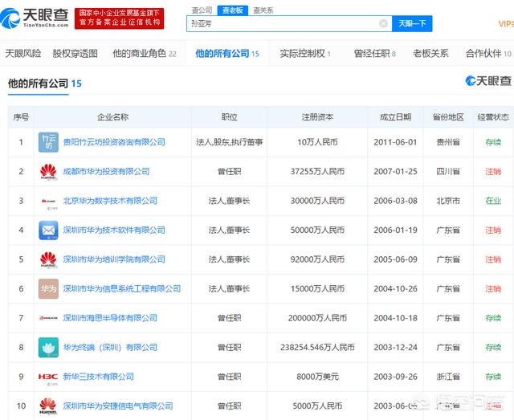Switch to the 查公司 search tab
Screen dimensions: 514x420
202,10
